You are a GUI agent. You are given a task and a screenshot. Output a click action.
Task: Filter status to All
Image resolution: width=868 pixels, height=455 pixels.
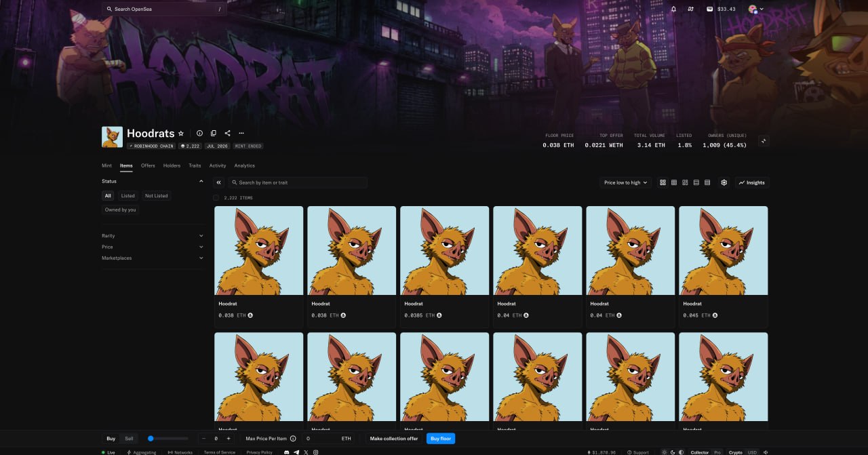108,196
